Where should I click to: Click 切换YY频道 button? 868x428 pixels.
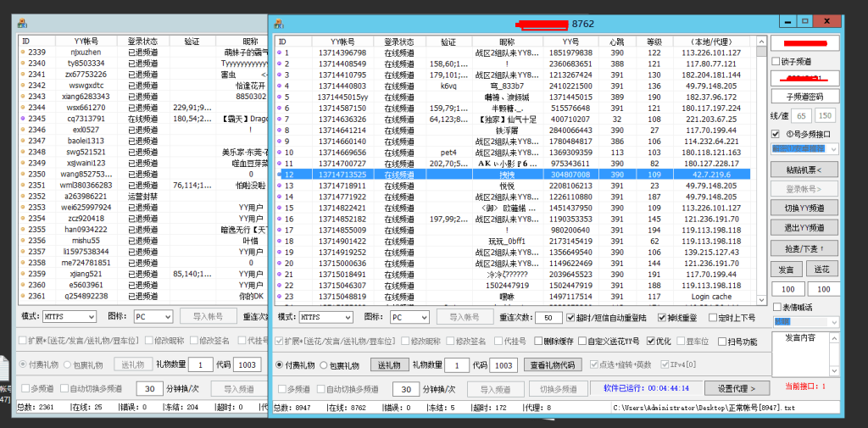(x=805, y=208)
